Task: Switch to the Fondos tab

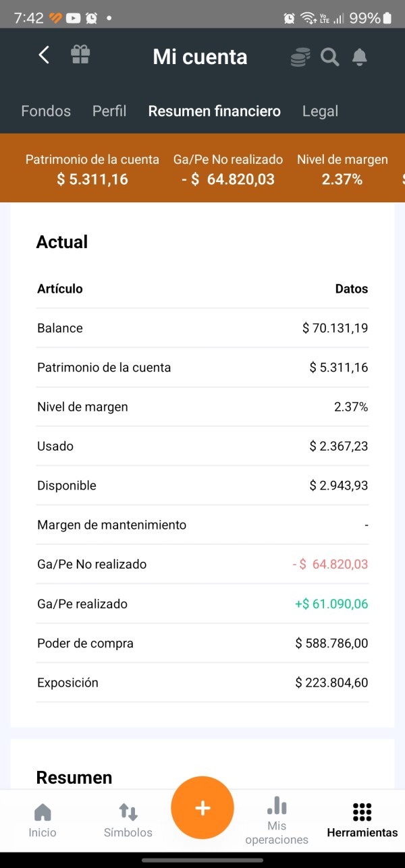Action: pyautogui.click(x=46, y=111)
